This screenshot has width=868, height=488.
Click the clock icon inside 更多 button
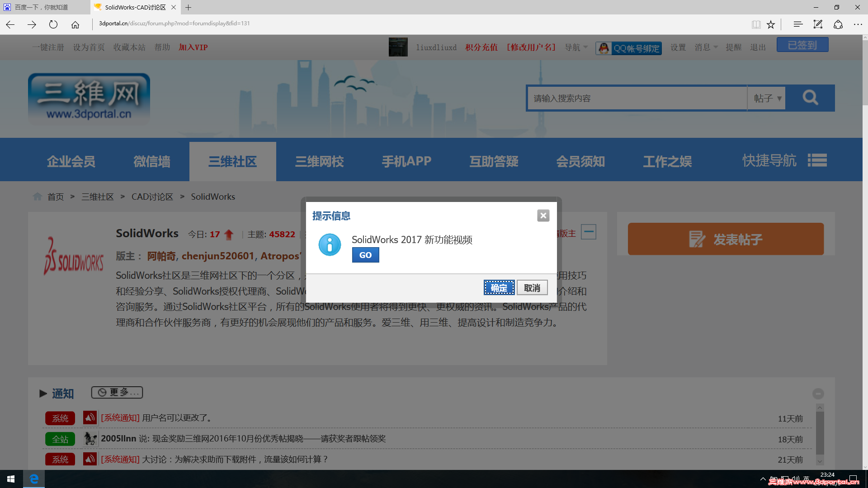point(101,392)
